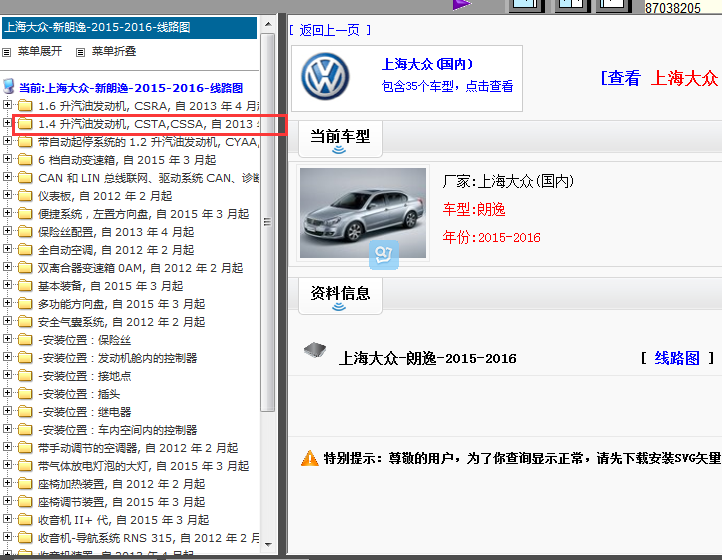Select tree item 仪表板, 自 2012 年 2 月起

pyautogui.click(x=105, y=196)
